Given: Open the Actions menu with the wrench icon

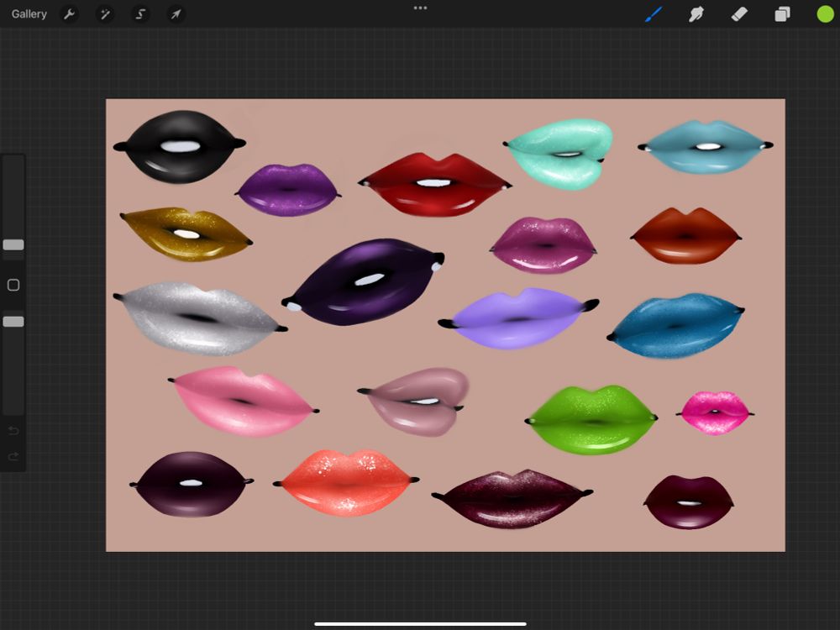Looking at the screenshot, I should click(69, 13).
